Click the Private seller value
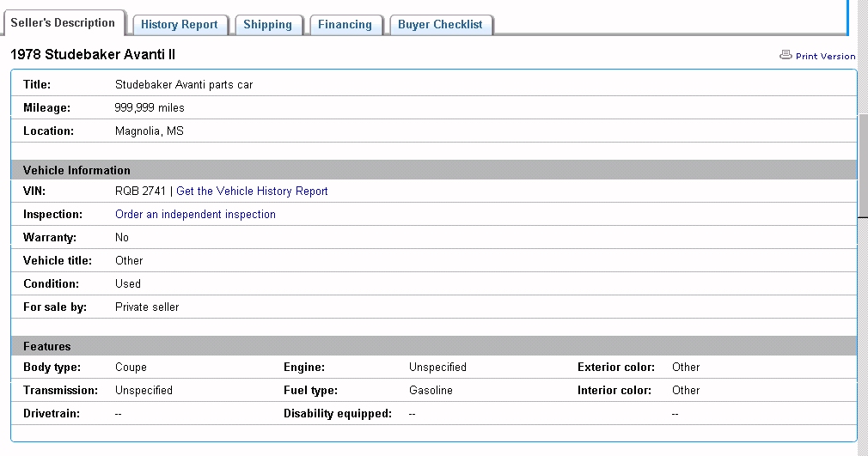868x456 pixels. (147, 307)
